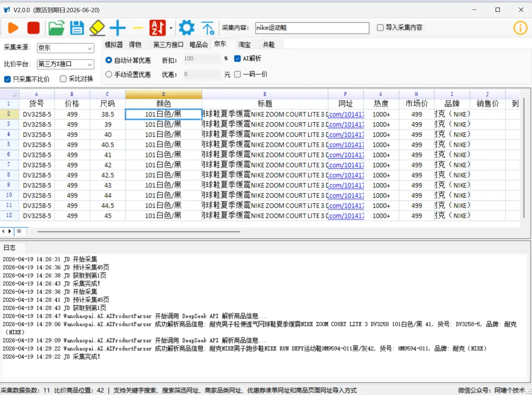Viewport: 532px width, 395px height.
Task: Click the 采集内容 input field
Action: click(x=312, y=28)
